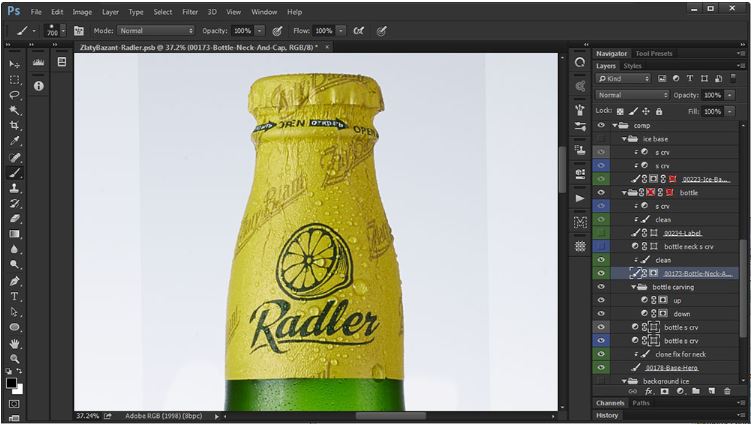This screenshot has width=751, height=425.
Task: Select the Brush tool in the toolbox
Action: click(x=14, y=172)
